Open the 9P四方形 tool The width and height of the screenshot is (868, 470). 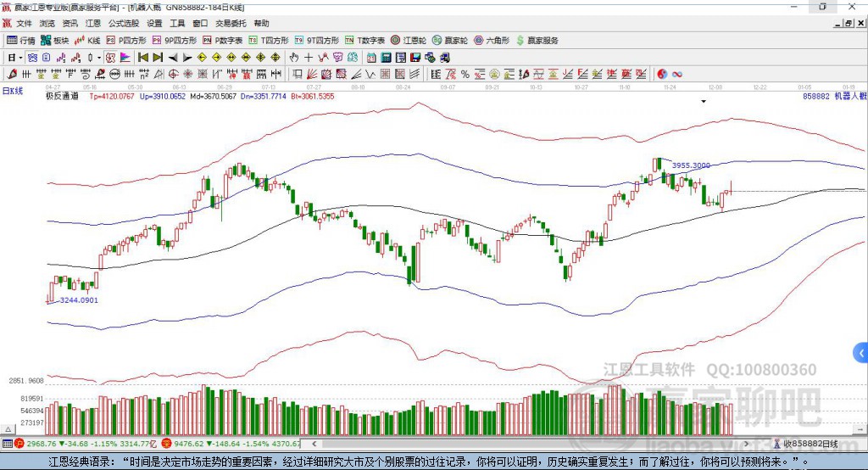(175, 41)
